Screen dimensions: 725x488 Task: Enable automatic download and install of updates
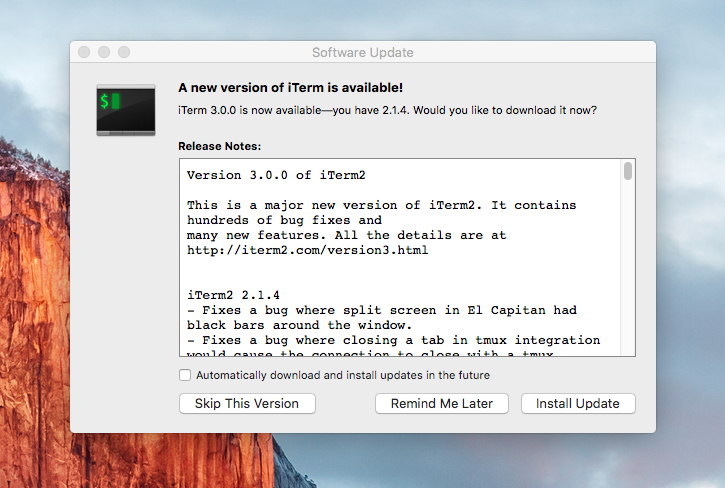185,376
